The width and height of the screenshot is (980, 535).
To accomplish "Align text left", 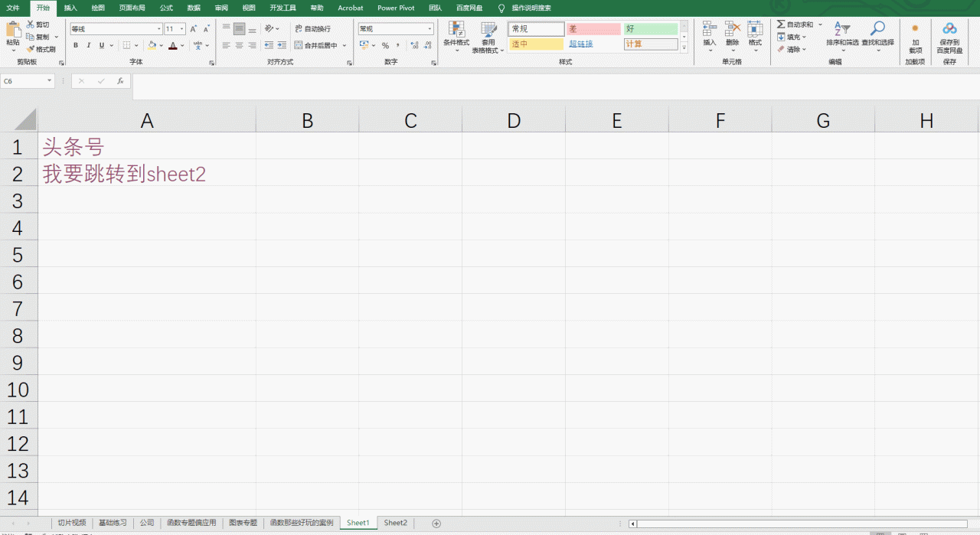I will [x=226, y=45].
